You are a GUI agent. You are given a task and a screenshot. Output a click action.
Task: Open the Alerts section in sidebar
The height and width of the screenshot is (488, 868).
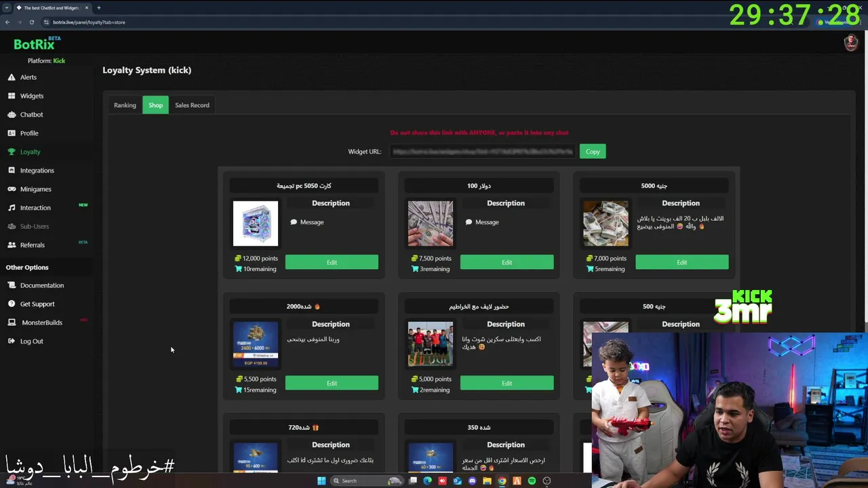click(28, 77)
